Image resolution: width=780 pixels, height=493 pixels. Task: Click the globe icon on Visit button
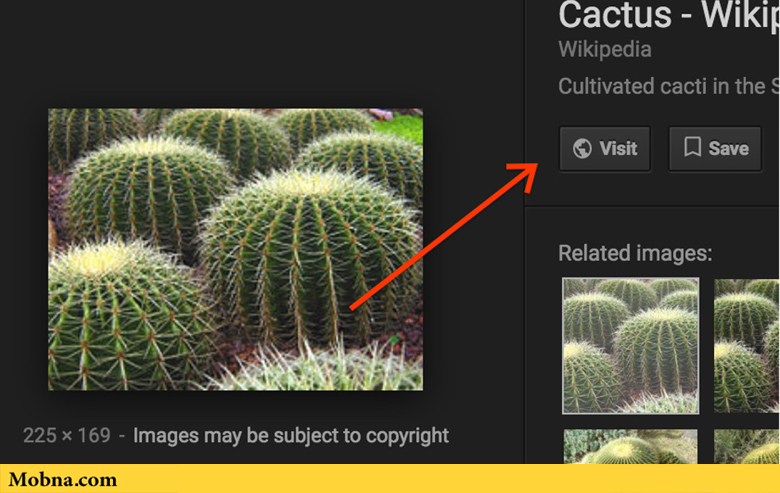(x=581, y=149)
